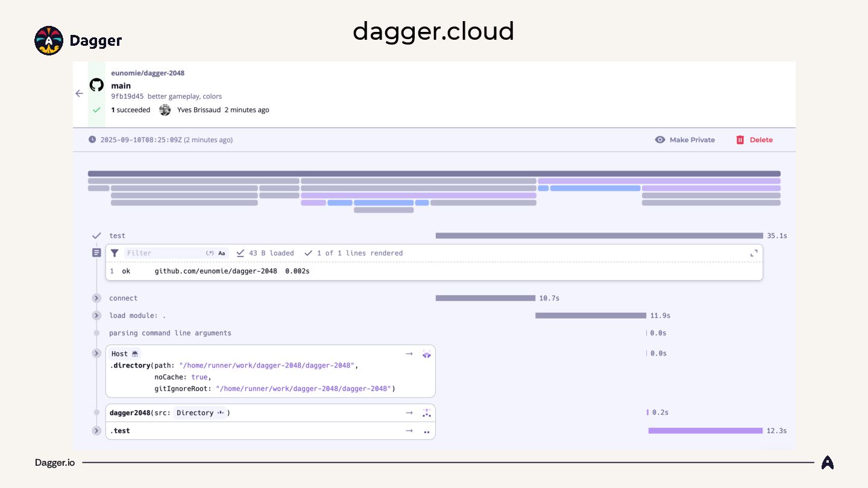Toggle regex matching in the log filter
Screen dimensions: 868x488
[x=210, y=253]
